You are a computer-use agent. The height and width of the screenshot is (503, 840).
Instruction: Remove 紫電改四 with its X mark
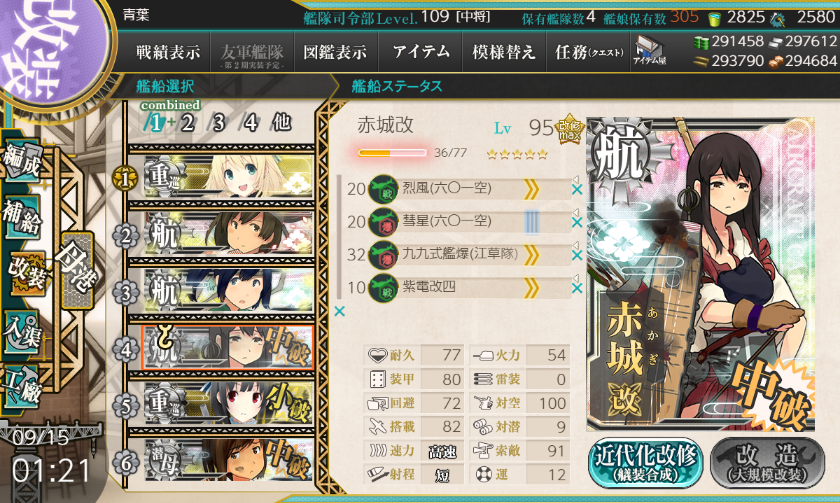[577, 288]
